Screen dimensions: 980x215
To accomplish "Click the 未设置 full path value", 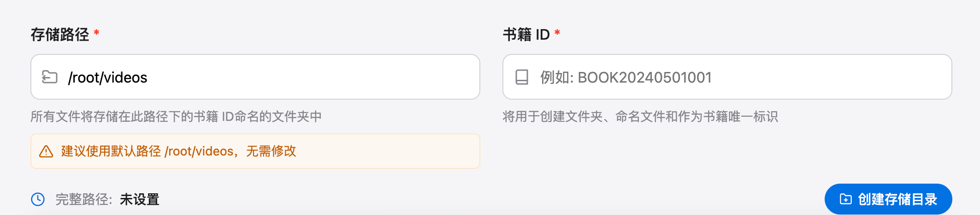I will click(x=139, y=199).
